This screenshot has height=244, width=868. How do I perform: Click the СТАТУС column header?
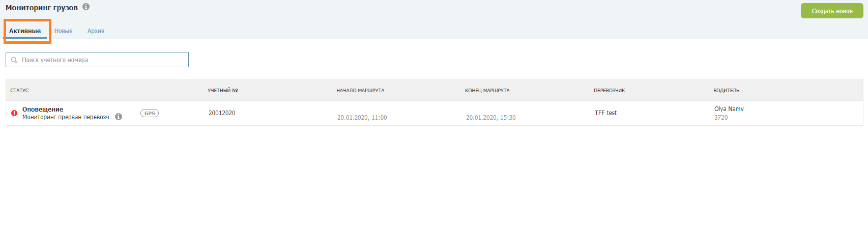19,91
